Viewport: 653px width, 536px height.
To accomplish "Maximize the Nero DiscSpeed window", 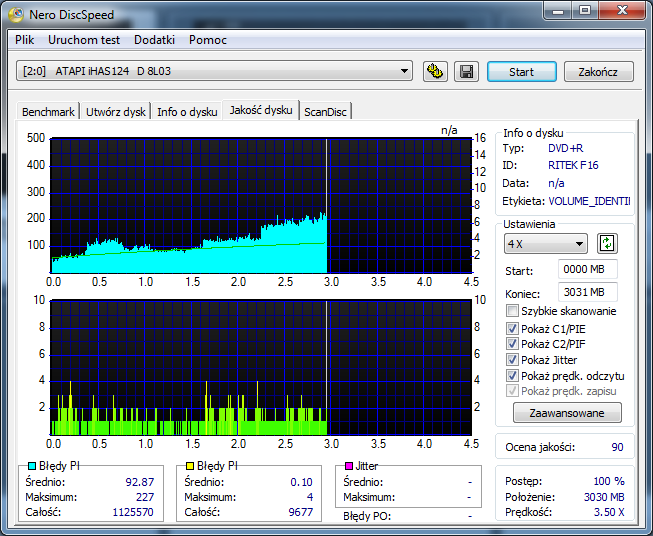I will (x=585, y=10).
